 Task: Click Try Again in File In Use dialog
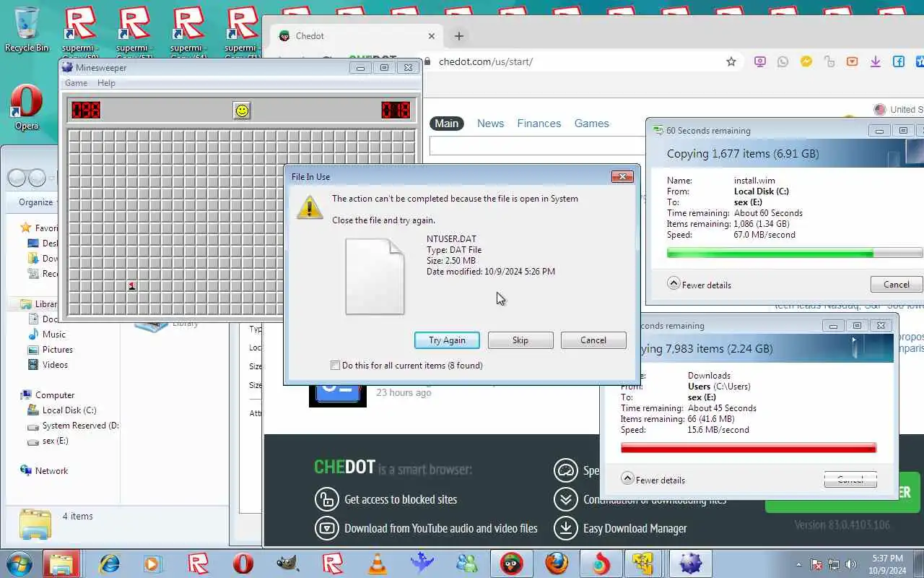[x=448, y=340]
